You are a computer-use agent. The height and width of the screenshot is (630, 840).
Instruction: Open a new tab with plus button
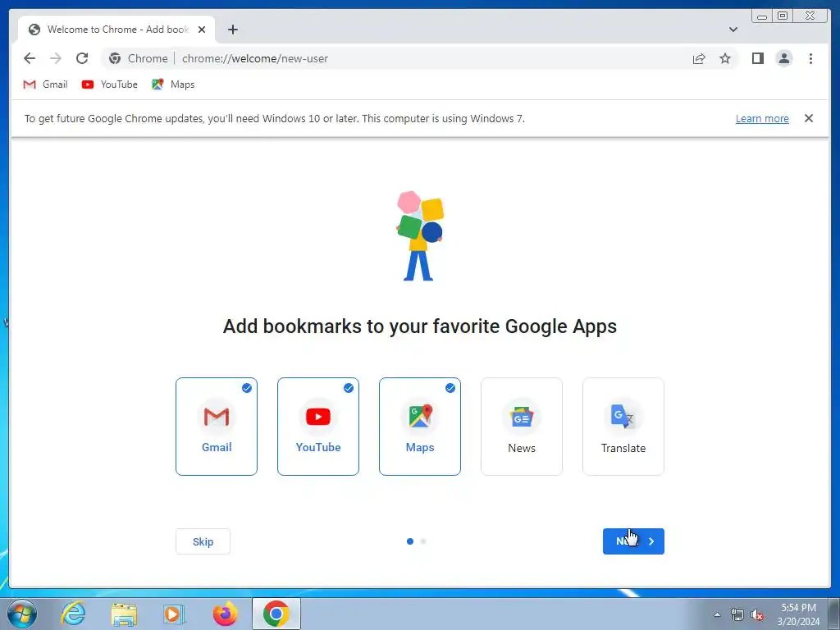[x=232, y=30]
